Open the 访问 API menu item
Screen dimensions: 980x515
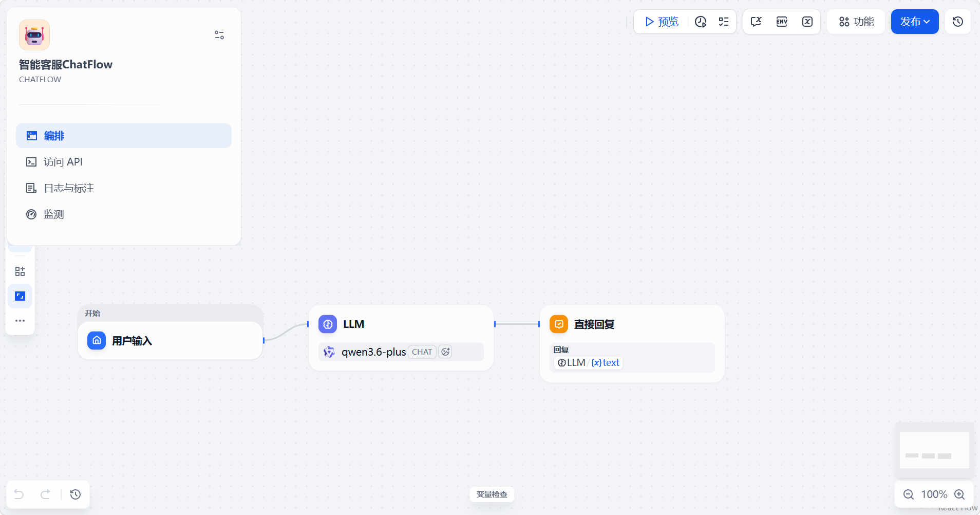(x=124, y=162)
